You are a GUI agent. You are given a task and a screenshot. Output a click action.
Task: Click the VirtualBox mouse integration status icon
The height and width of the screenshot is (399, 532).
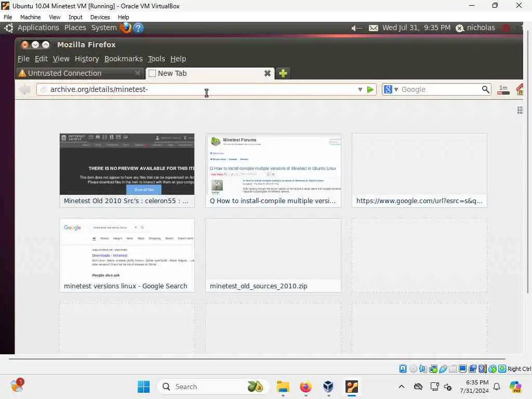point(493,369)
